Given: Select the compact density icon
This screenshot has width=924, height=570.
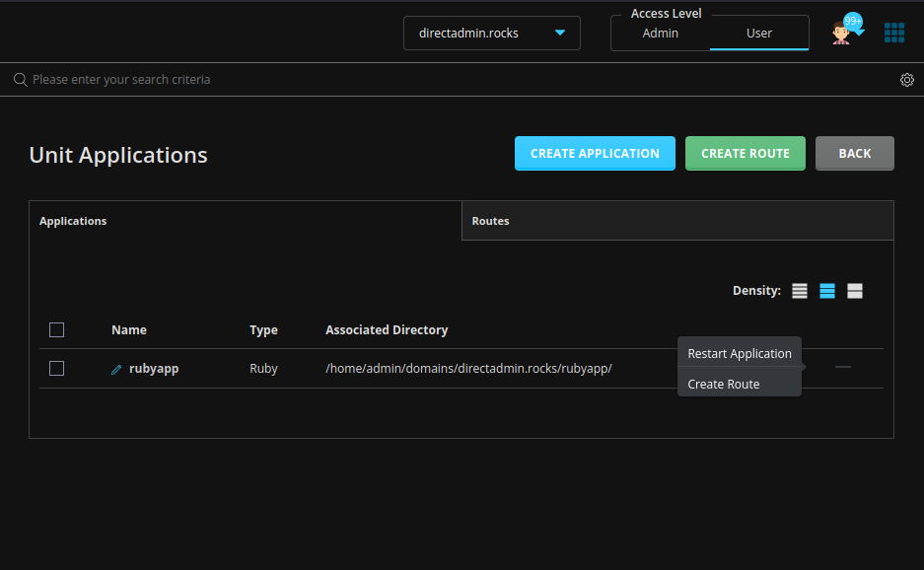Looking at the screenshot, I should (x=799, y=291).
